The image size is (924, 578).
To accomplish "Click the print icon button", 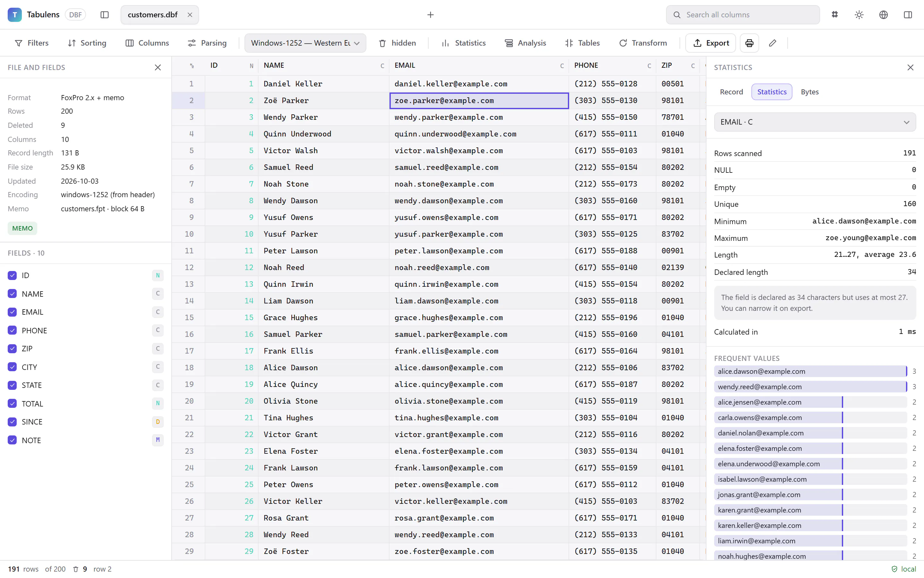I will (749, 43).
